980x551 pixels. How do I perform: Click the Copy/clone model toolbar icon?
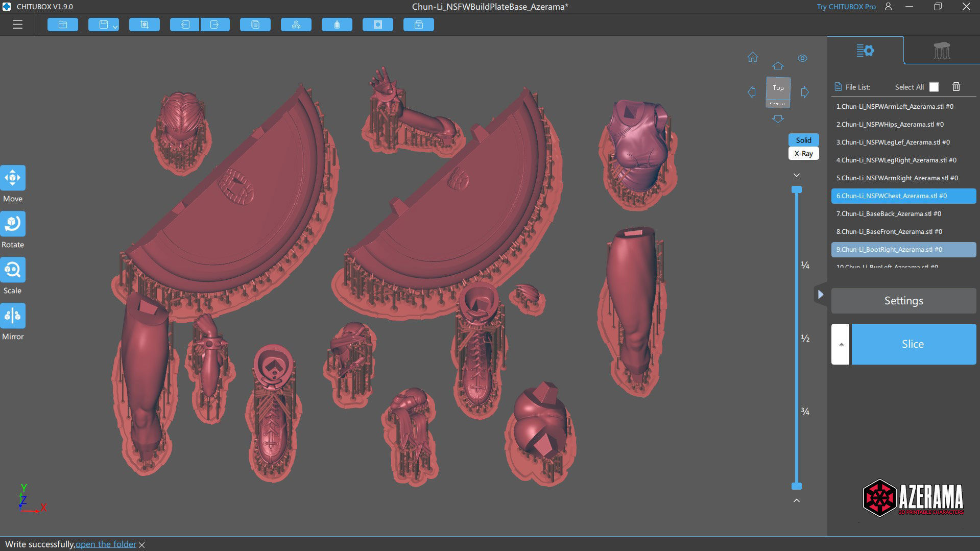point(255,25)
